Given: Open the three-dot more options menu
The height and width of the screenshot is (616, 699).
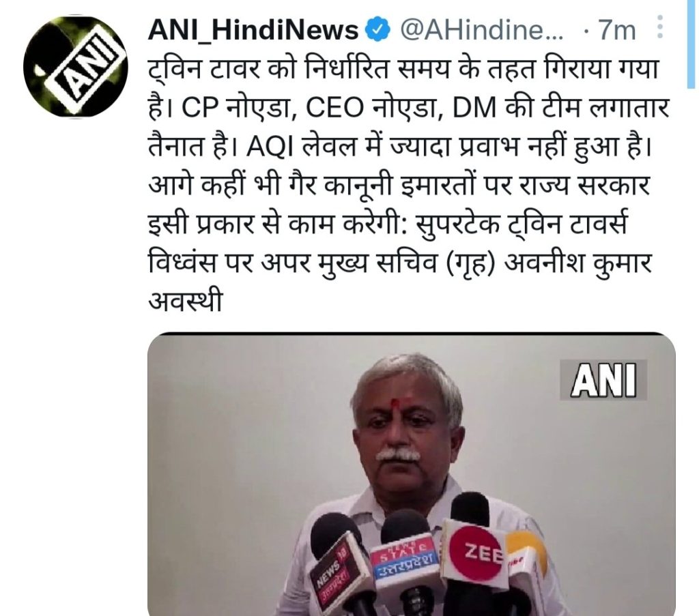Looking at the screenshot, I should pos(660,27).
